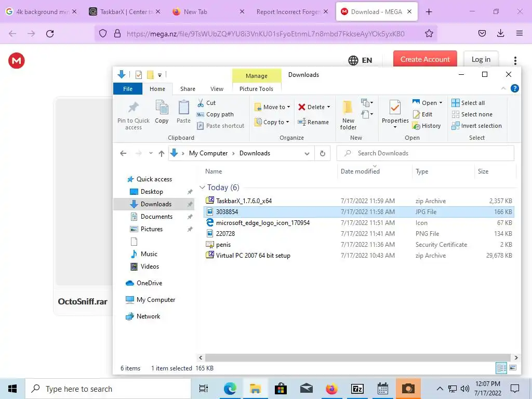Open Firefox downloads panel

500,33
